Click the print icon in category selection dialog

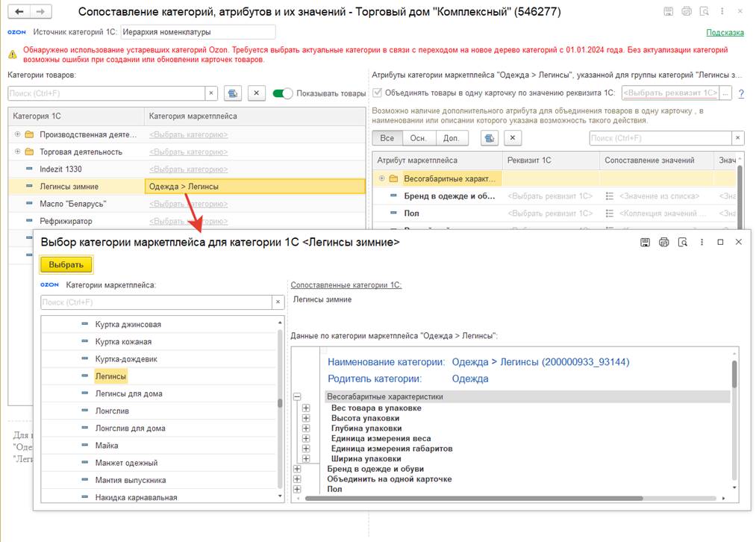[664, 242]
